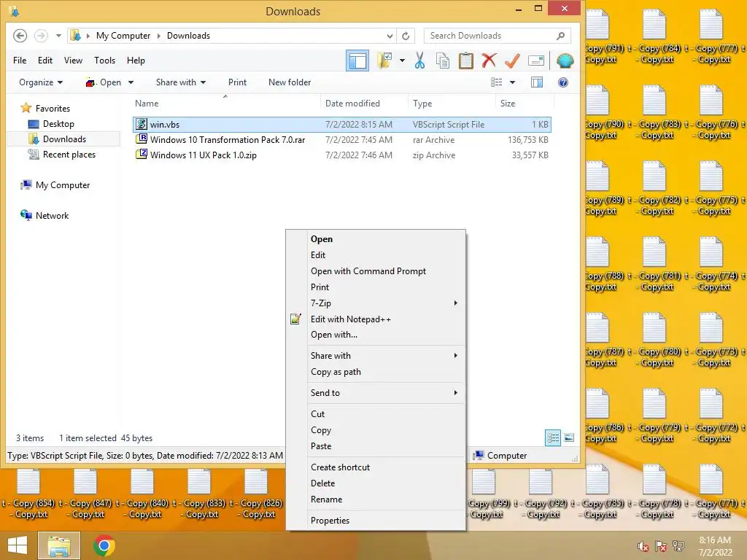The width and height of the screenshot is (747, 560).
Task: Click the muted volume tray icon
Action: pos(643,546)
